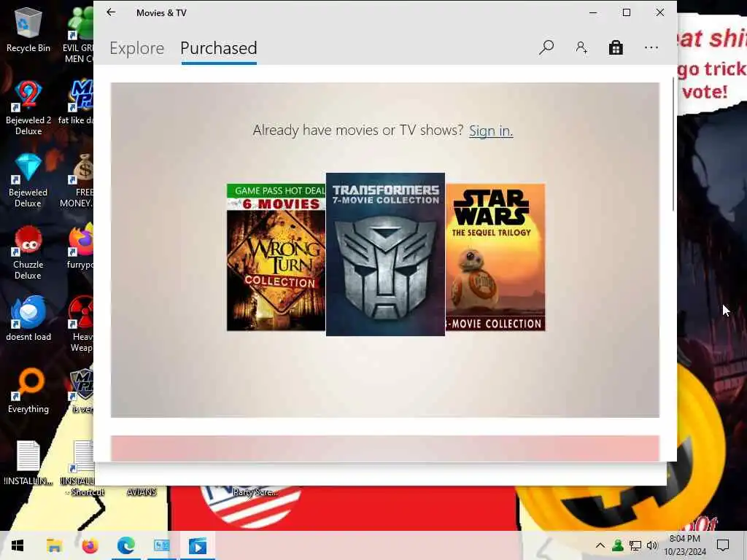Open the notification center icon
Image resolution: width=747 pixels, height=560 pixels.
coord(723,545)
